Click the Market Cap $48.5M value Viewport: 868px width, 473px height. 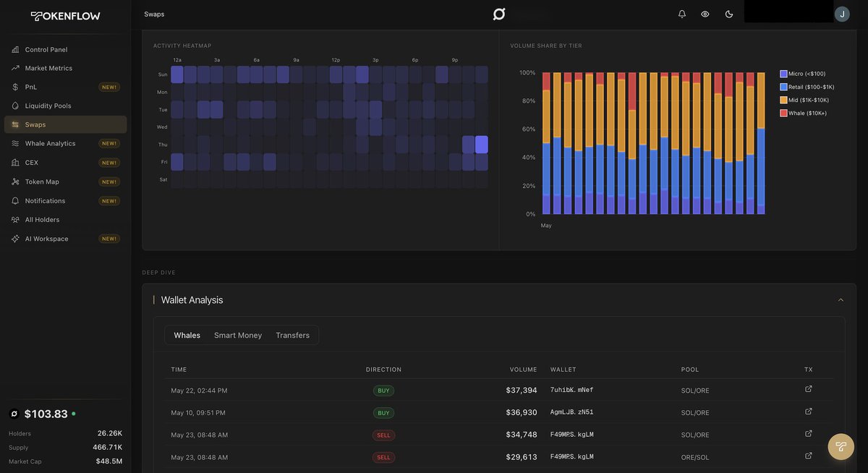(x=109, y=461)
